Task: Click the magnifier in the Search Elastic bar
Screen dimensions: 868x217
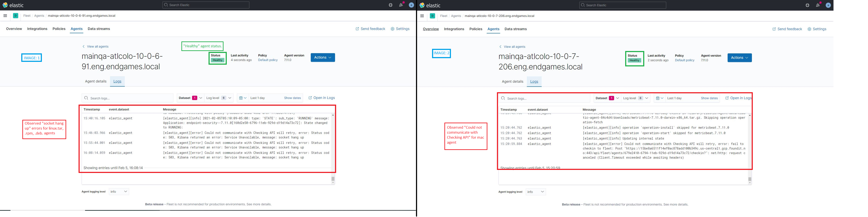Action: tap(166, 5)
